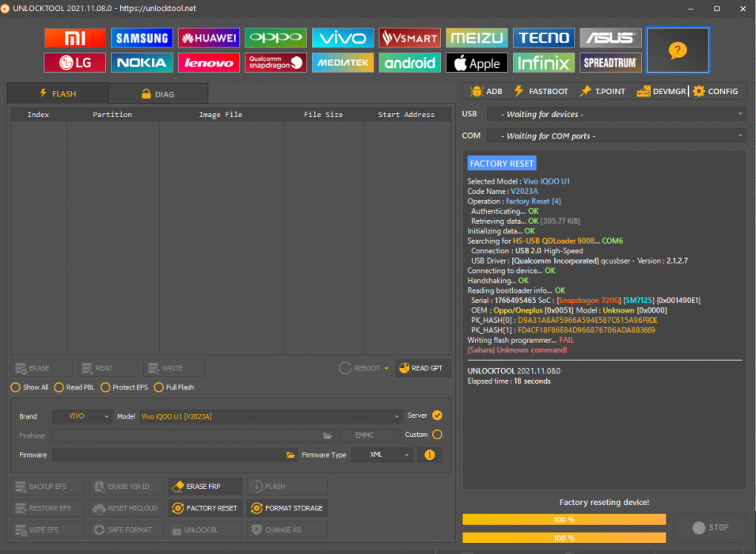Pick the Tecno brand logo
Screen dimensions: 756x554
544,38
